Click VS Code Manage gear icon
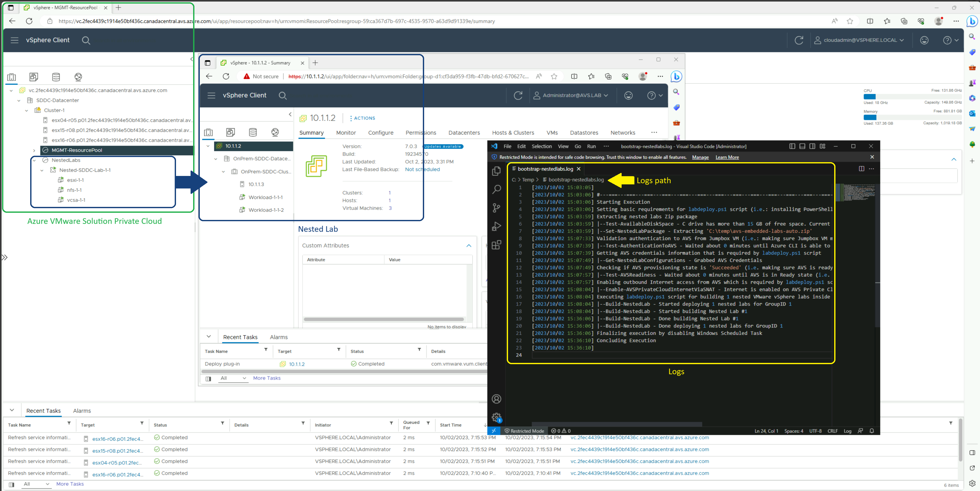This screenshot has height=491, width=980. [x=496, y=418]
